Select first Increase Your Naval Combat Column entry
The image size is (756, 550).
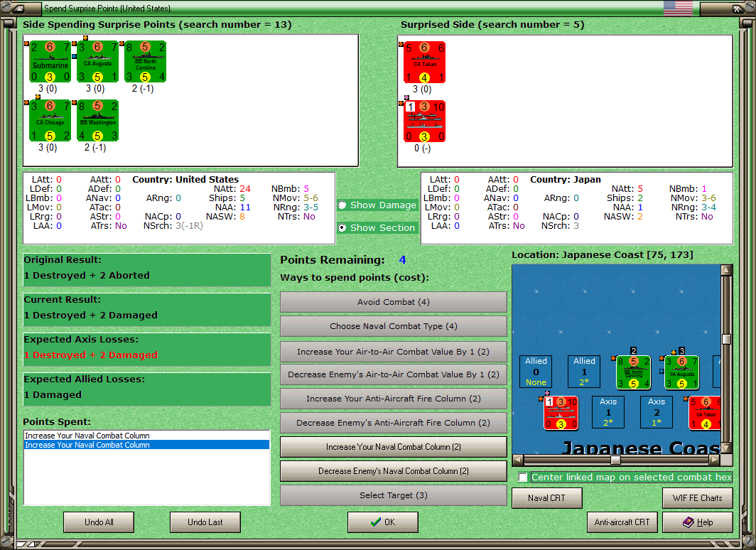pyautogui.click(x=146, y=436)
